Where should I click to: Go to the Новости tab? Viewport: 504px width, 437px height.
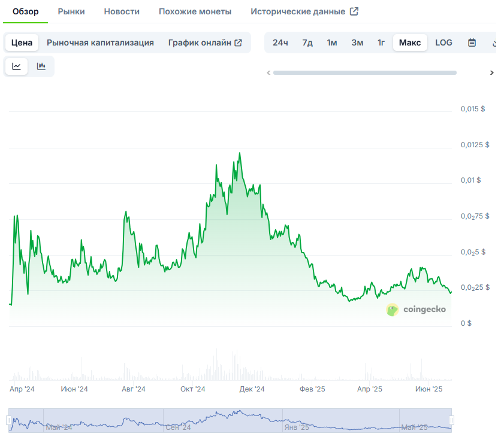(x=122, y=11)
